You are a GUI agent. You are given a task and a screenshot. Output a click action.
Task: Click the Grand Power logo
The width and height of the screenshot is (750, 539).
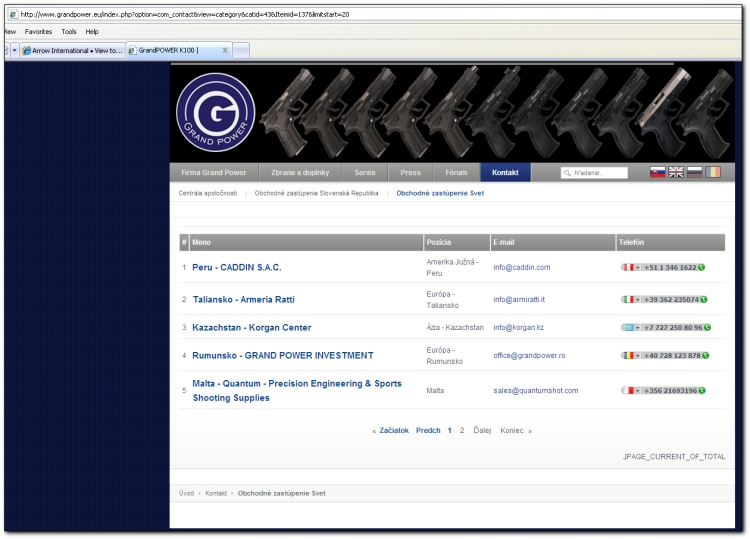[215, 113]
